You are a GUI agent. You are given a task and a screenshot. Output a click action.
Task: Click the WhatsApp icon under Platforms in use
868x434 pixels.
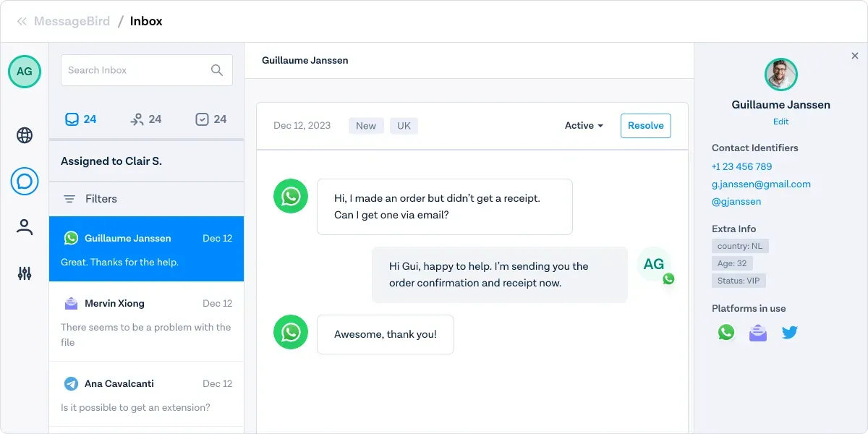726,333
